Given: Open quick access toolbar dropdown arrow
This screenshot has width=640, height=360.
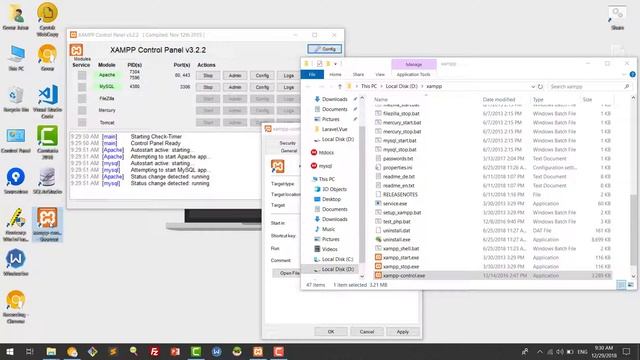Looking at the screenshot, I should point(335,64).
